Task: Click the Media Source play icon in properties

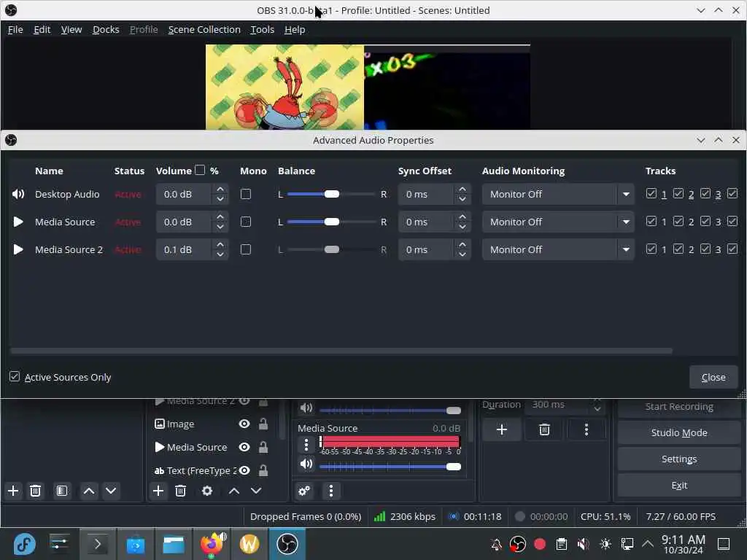Action: click(x=18, y=222)
